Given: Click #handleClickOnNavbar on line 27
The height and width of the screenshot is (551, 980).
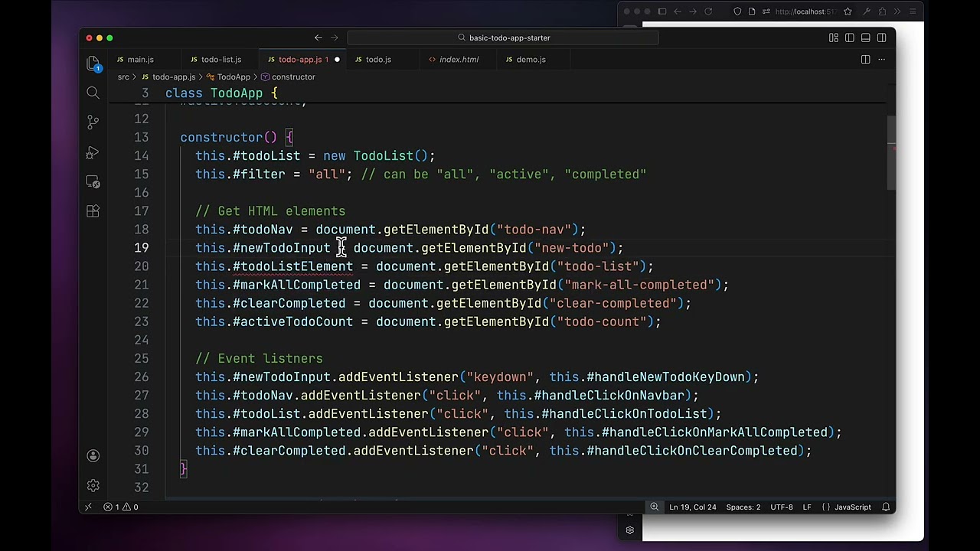Looking at the screenshot, I should click(609, 396).
